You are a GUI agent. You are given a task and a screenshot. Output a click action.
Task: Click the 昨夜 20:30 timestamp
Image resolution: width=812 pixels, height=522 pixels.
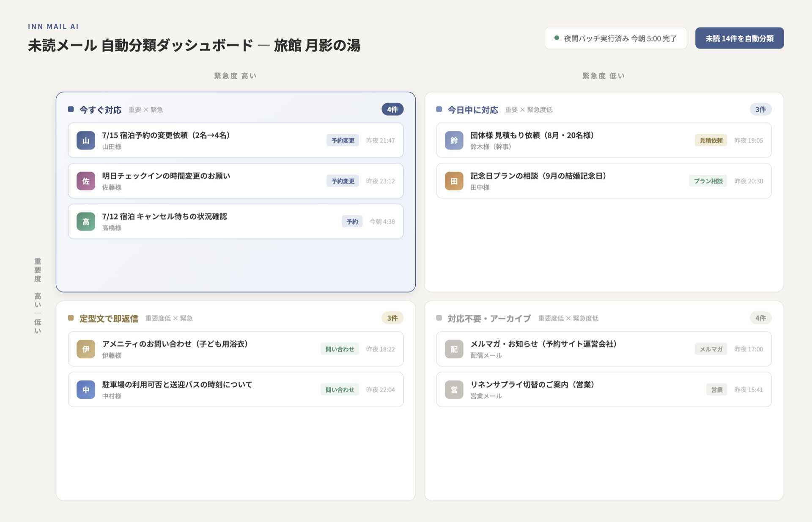(x=749, y=181)
